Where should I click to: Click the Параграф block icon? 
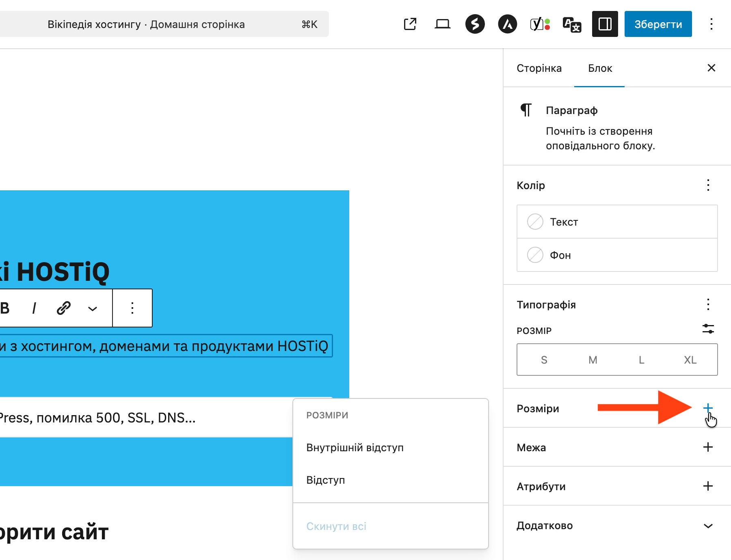click(526, 110)
